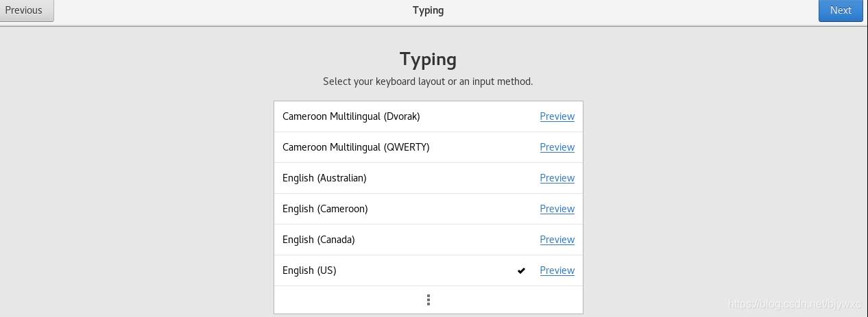The width and height of the screenshot is (868, 317).
Task: Go to the Next setup page
Action: (x=841, y=10)
